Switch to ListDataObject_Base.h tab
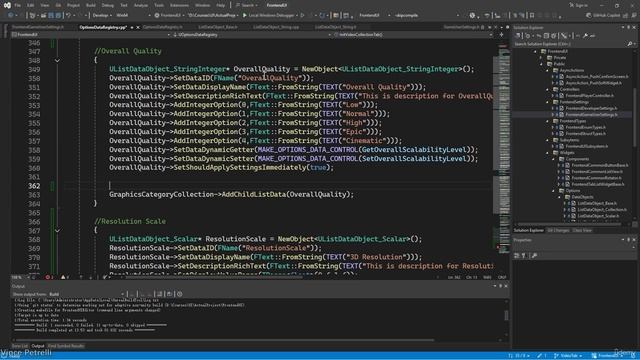640x360 pixels. click(x=218, y=27)
